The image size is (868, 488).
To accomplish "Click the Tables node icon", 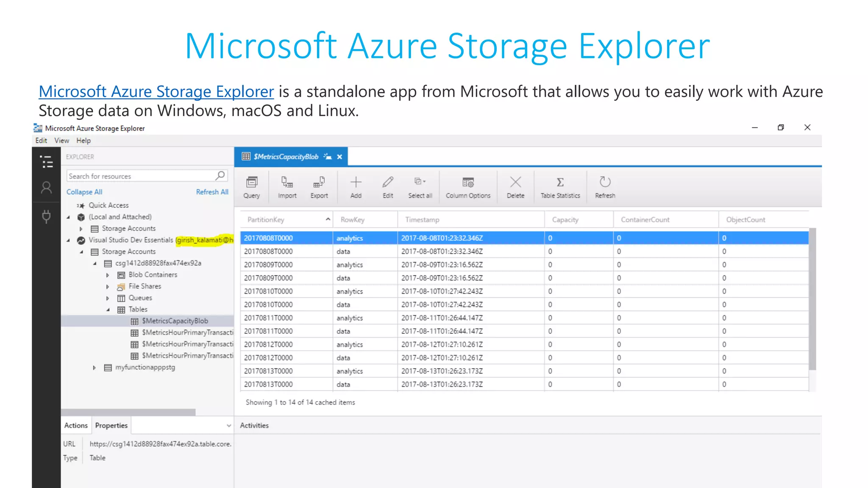I will point(121,310).
